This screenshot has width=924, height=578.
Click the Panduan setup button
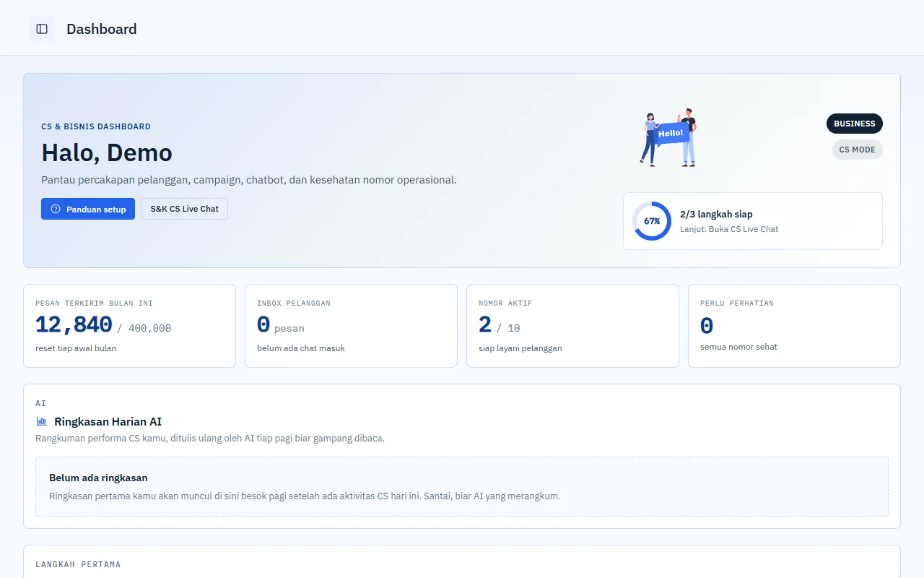point(88,209)
